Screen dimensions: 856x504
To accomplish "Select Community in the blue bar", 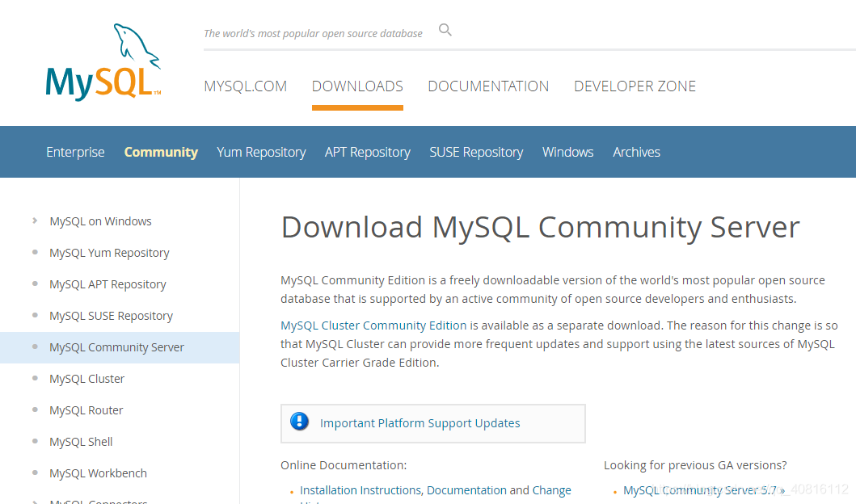I will (x=161, y=152).
